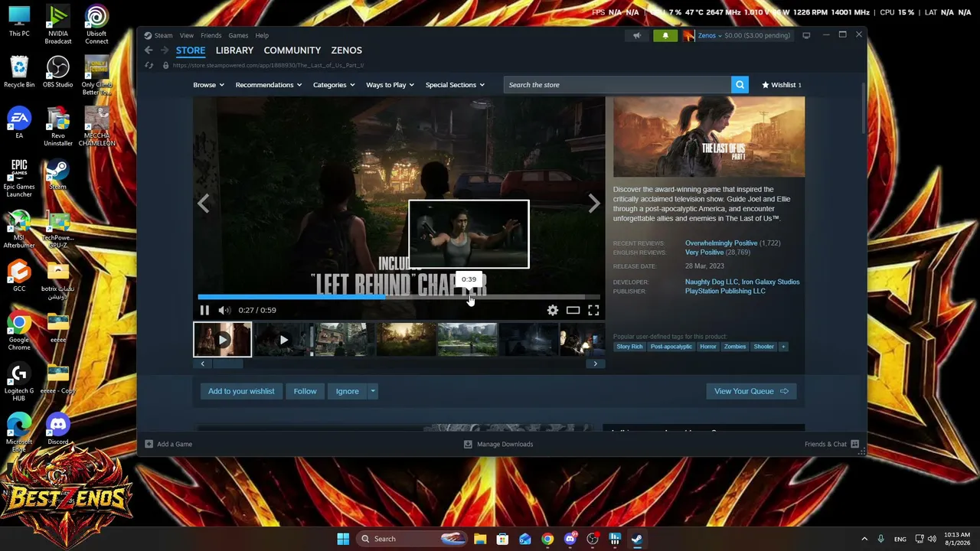Select the first trailer thumbnail

tap(222, 340)
